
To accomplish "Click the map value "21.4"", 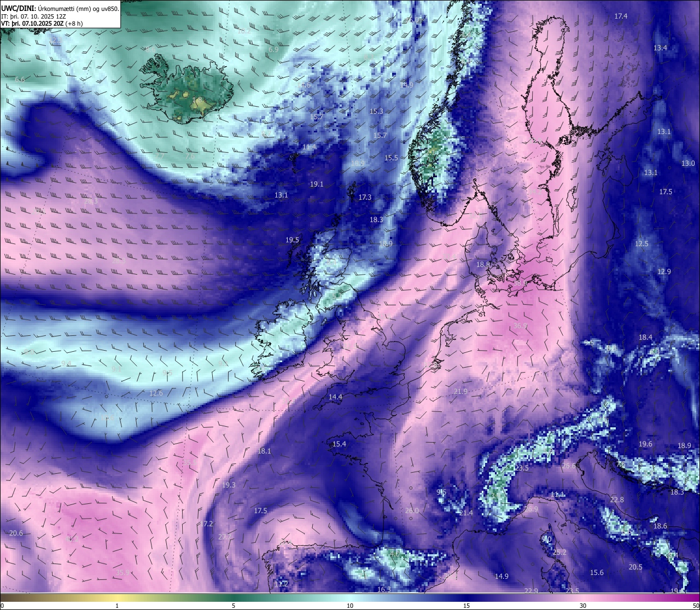I will point(466,513).
